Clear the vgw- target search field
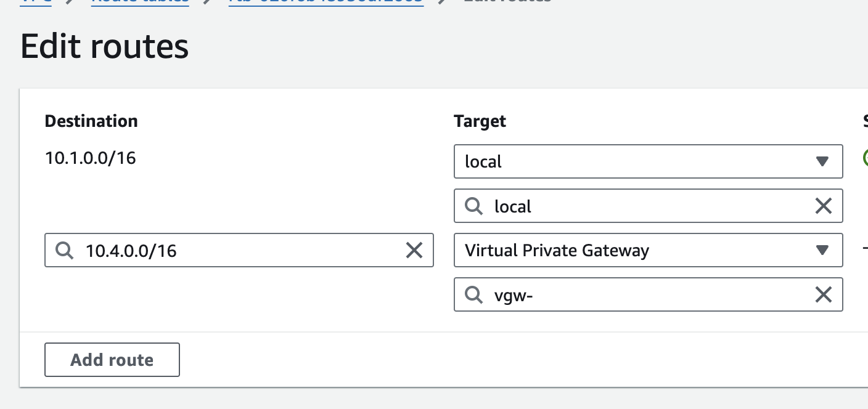 pos(824,295)
